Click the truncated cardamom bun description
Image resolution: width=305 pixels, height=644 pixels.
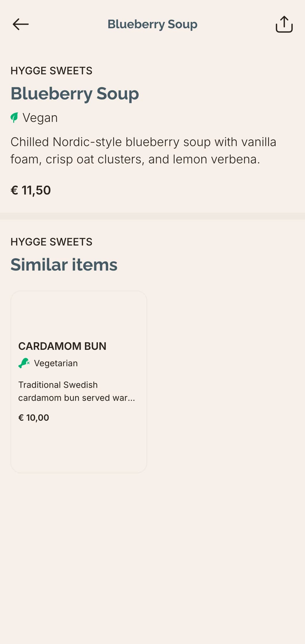coord(77,391)
